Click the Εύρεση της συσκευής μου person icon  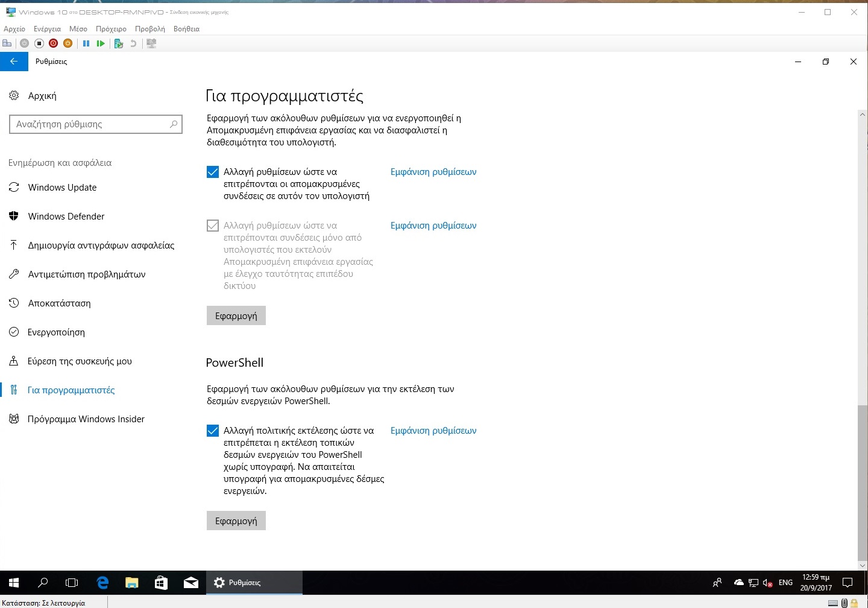14,361
